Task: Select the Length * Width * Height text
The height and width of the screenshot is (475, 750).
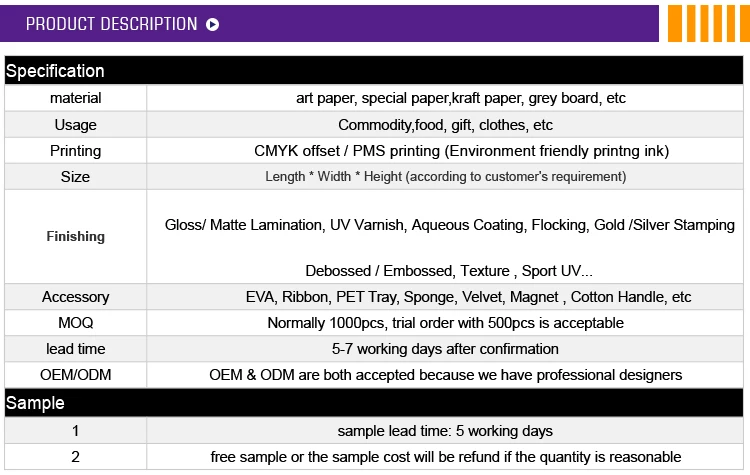Action: click(x=445, y=177)
